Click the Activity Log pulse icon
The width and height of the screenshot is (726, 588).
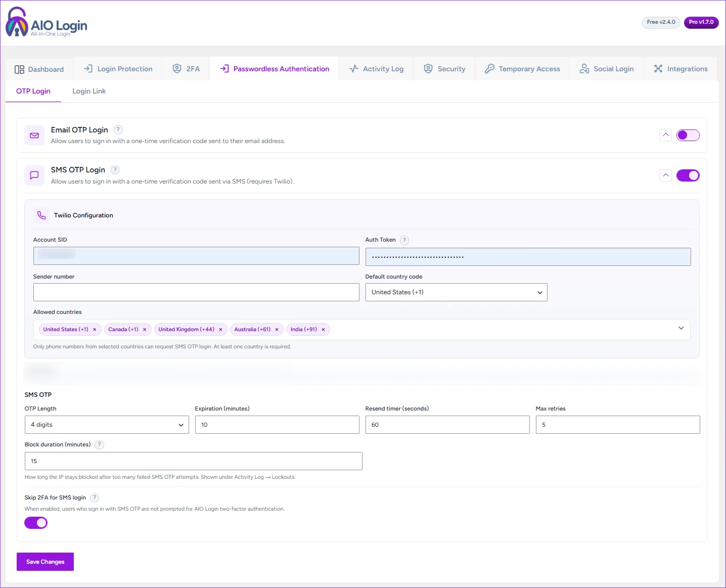pyautogui.click(x=354, y=69)
